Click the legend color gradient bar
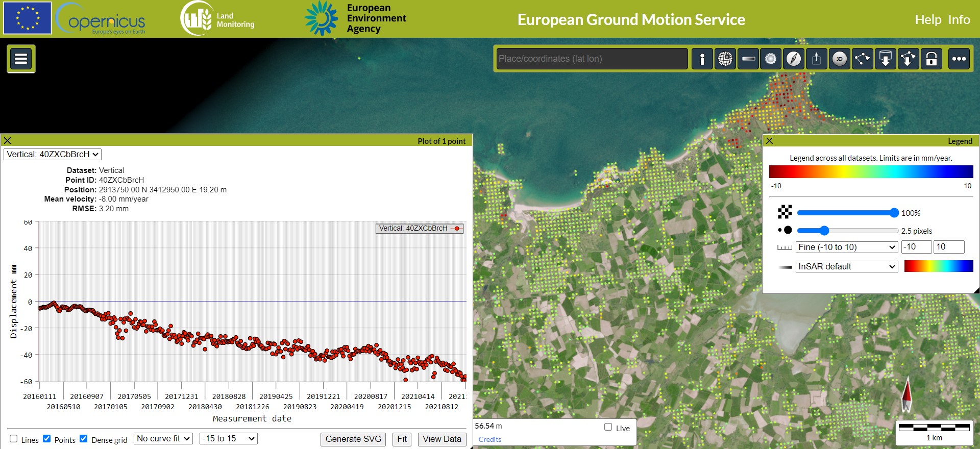This screenshot has width=980, height=449. pyautogui.click(x=871, y=171)
